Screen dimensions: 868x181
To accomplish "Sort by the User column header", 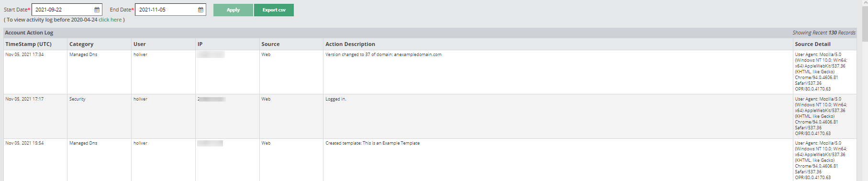I will click(x=140, y=44).
